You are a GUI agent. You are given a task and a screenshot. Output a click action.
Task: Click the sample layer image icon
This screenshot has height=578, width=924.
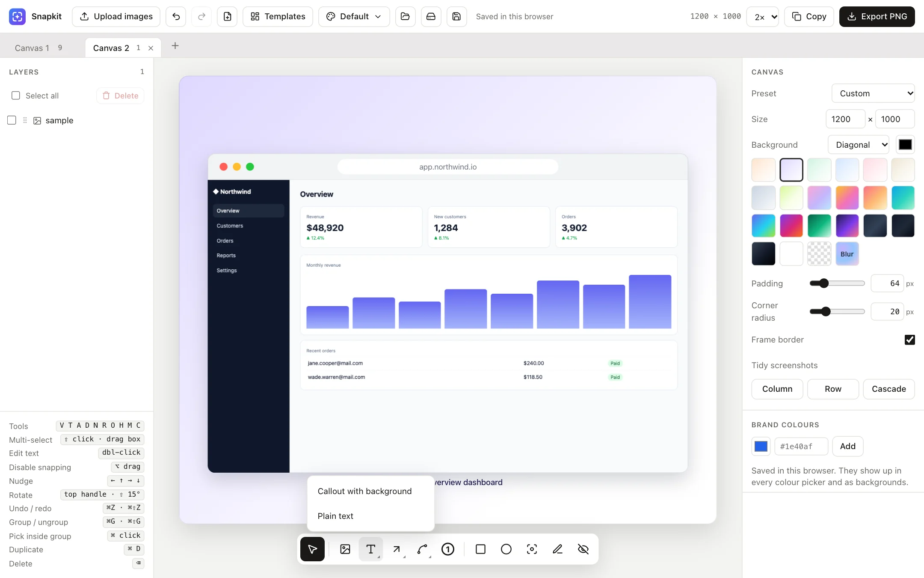coord(37,120)
